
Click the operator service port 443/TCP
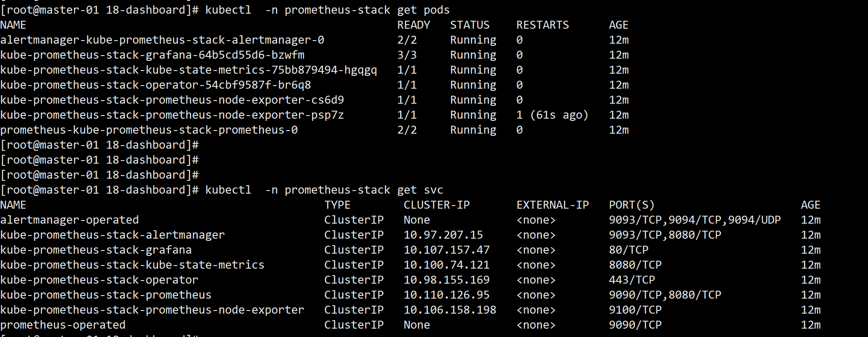(x=632, y=280)
